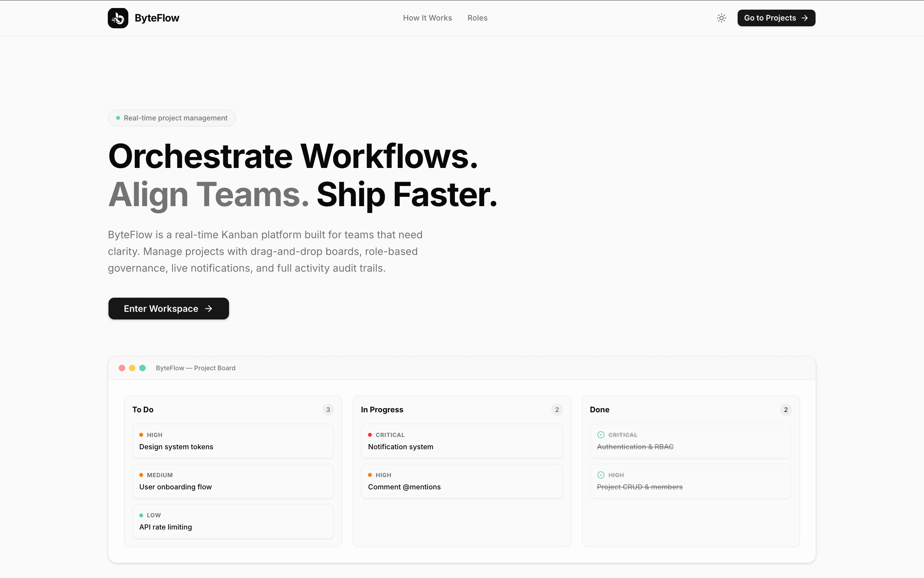Click the To Do column heading
This screenshot has width=924, height=578.
click(x=143, y=409)
